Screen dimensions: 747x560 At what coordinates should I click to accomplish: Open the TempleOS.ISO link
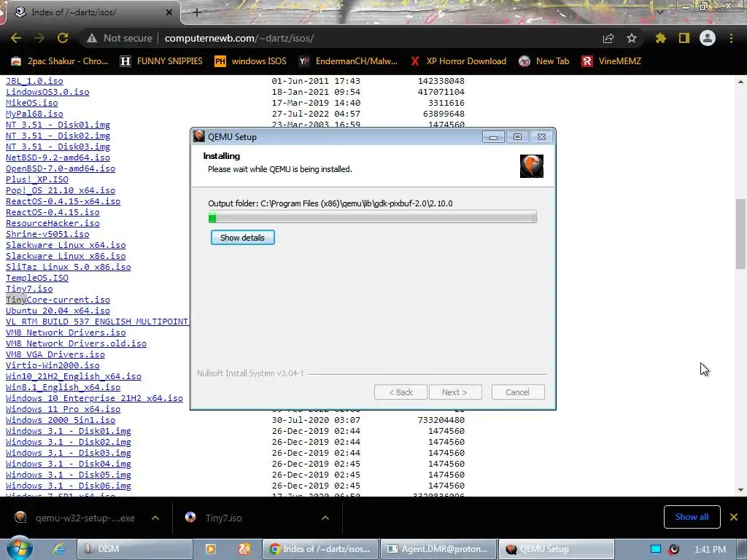(x=36, y=278)
